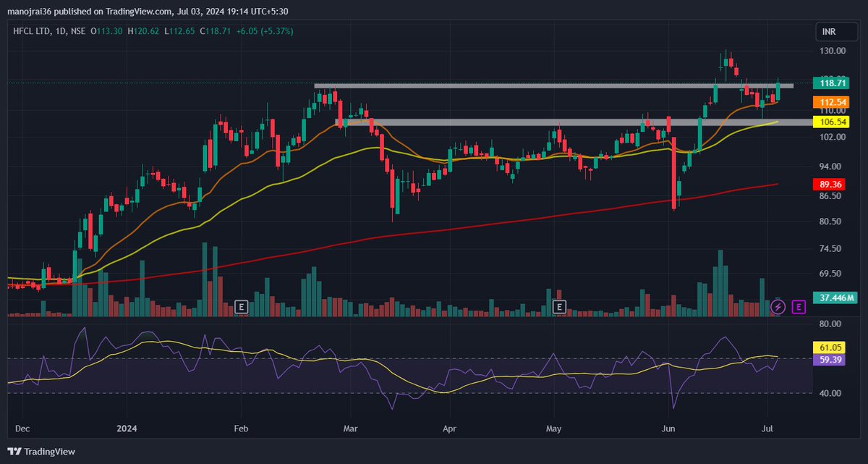Click the Apr label on time axis
This screenshot has height=464, width=868.
coord(451,429)
